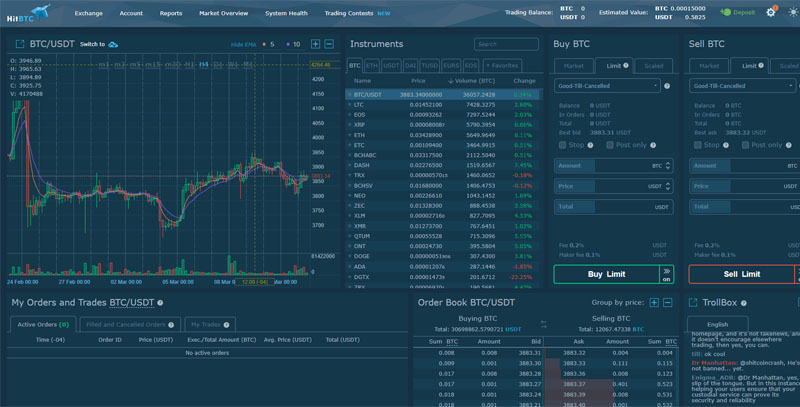
Task: Switch to Market tab in Buy BTC
Action: tap(573, 66)
